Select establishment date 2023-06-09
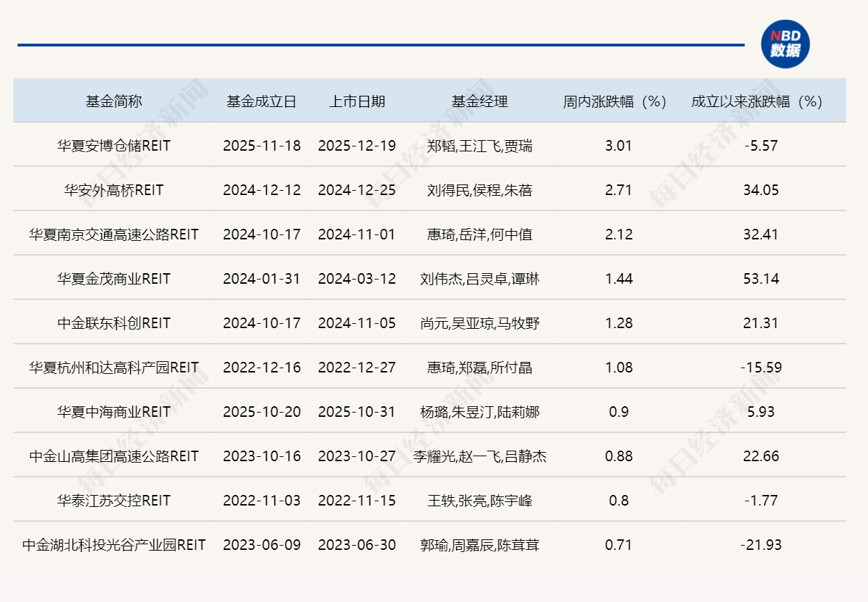Screen dimensions: 868x602 pos(262,545)
